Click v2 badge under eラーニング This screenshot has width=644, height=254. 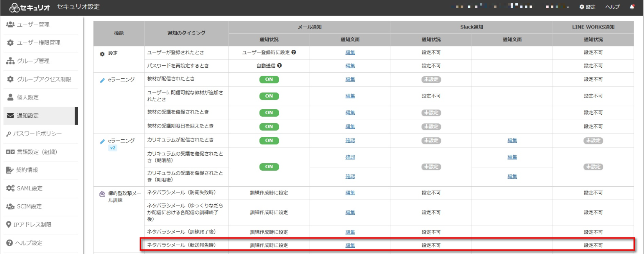(113, 148)
